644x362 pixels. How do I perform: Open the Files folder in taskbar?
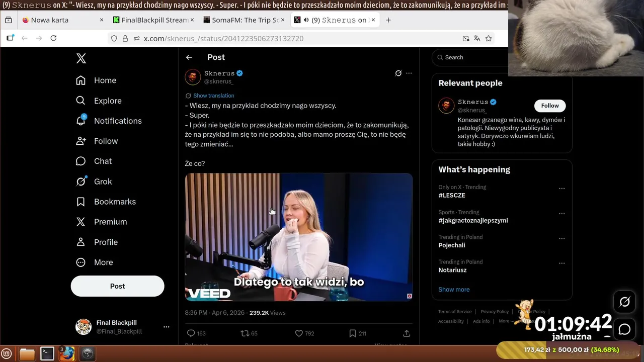(x=27, y=354)
